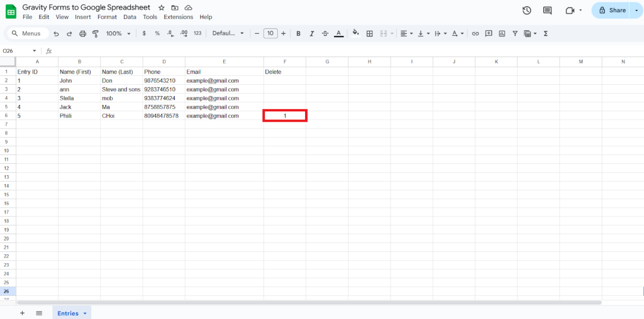
Task: Format as percent
Action: click(157, 34)
